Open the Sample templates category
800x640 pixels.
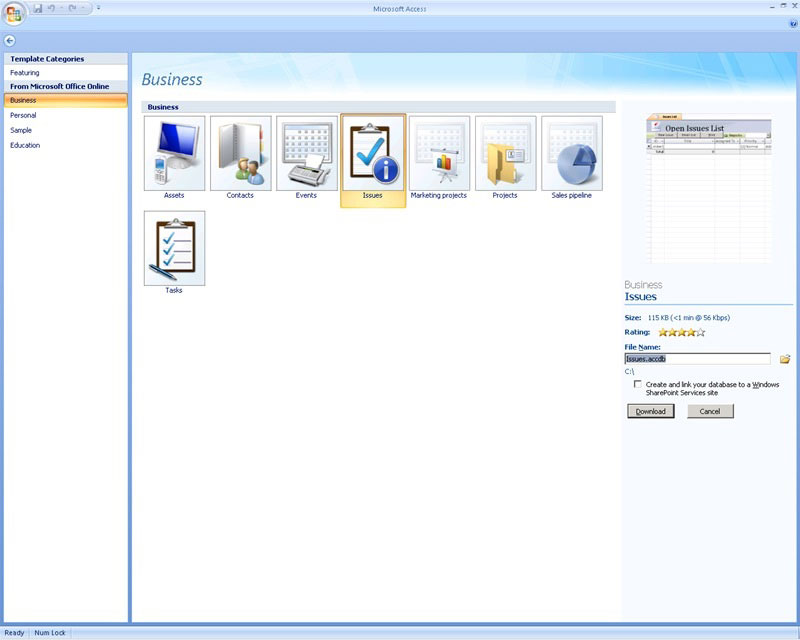pyautogui.click(x=21, y=130)
